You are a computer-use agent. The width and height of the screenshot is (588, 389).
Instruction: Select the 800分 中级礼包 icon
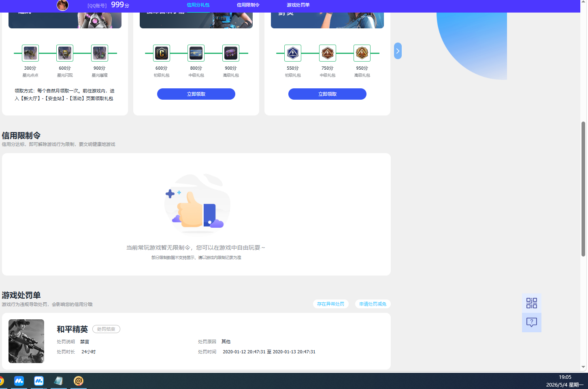(x=196, y=53)
